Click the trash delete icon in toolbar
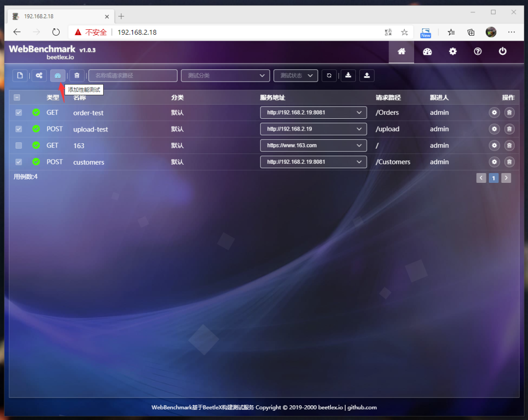The height and width of the screenshot is (420, 528). tap(77, 75)
